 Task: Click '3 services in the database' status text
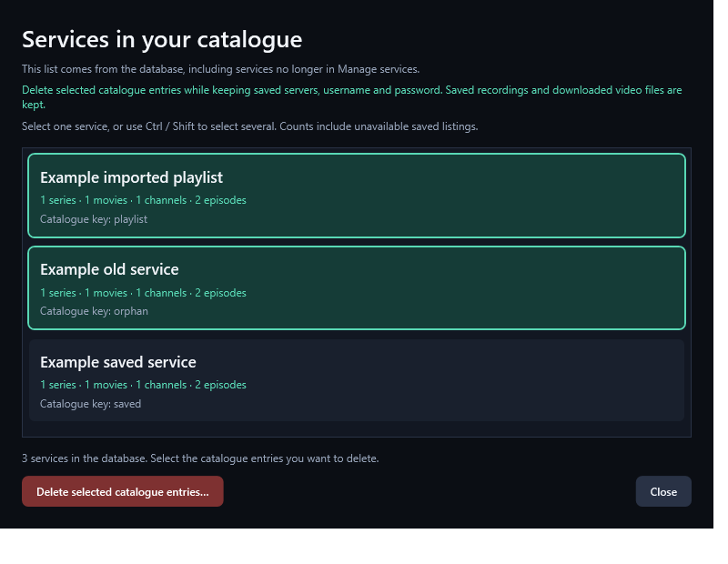click(200, 458)
